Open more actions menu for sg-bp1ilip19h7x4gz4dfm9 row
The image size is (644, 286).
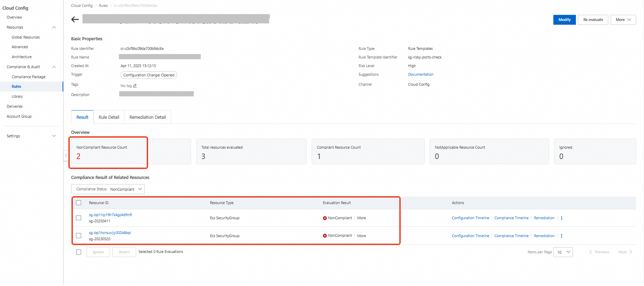[x=562, y=218]
